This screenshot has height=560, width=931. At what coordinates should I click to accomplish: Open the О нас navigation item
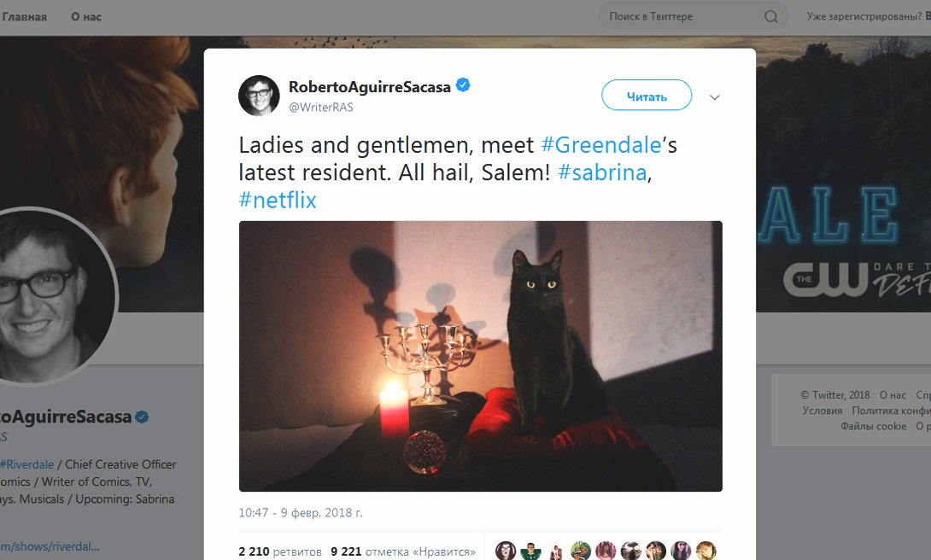pyautogui.click(x=86, y=17)
